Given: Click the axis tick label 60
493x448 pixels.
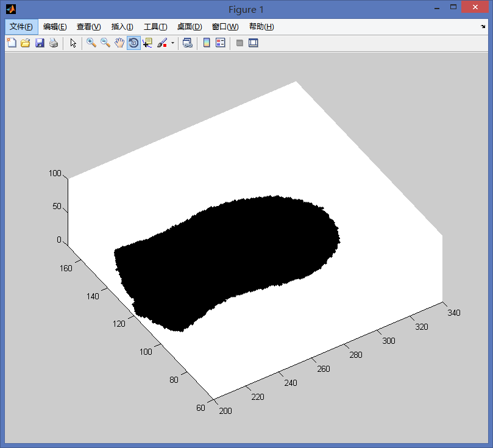Looking at the screenshot, I should click(x=200, y=408).
